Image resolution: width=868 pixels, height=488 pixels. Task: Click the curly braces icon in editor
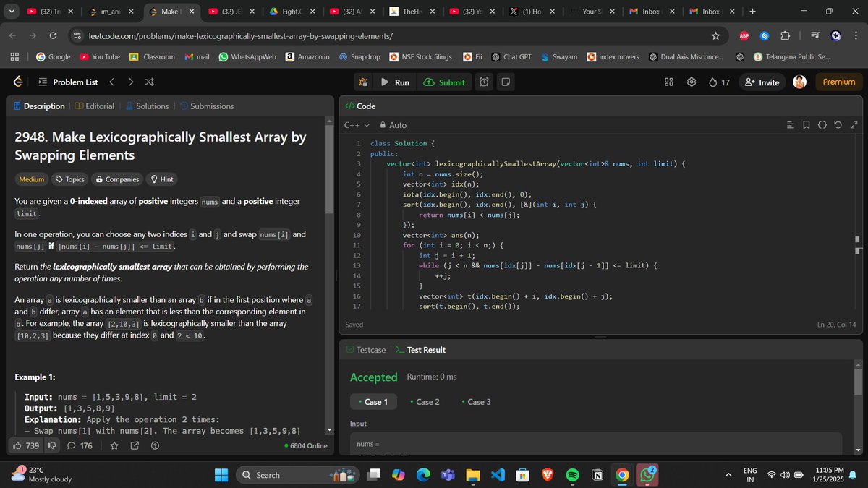(x=822, y=125)
